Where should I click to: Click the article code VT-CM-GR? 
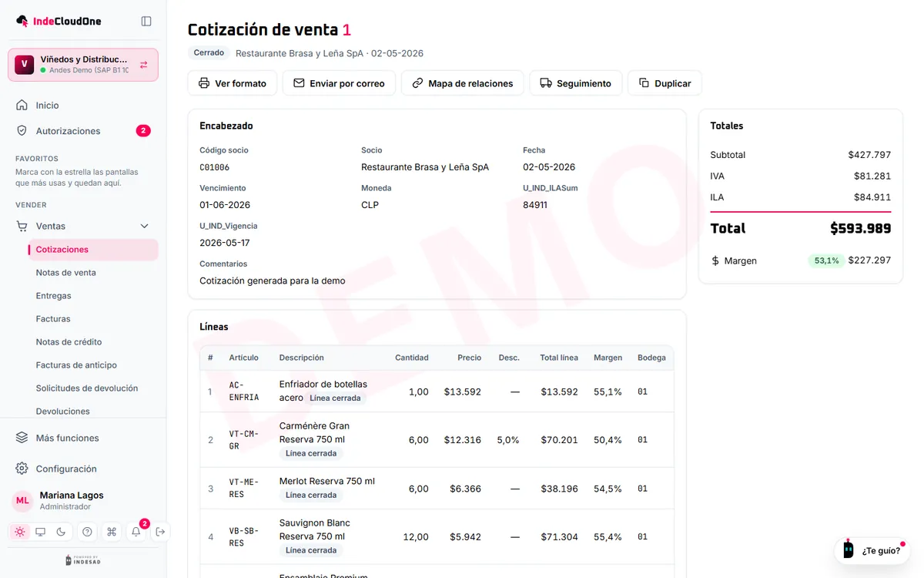point(244,440)
